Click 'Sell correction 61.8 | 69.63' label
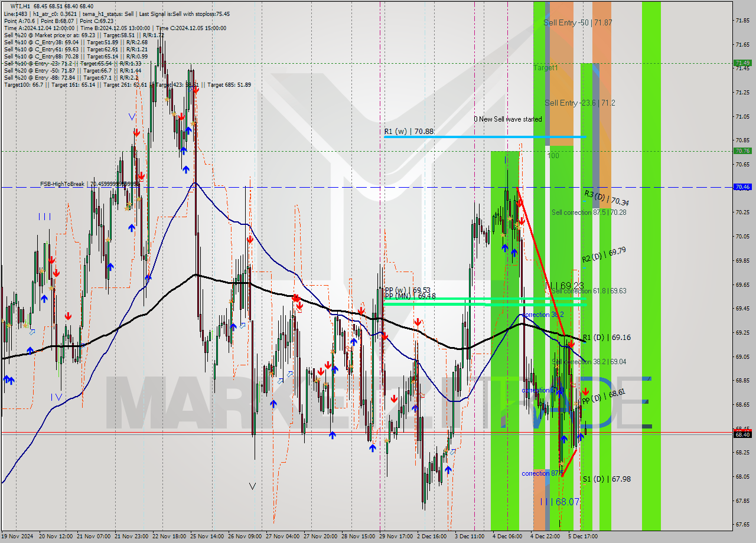756x543 pixels. coord(589,291)
